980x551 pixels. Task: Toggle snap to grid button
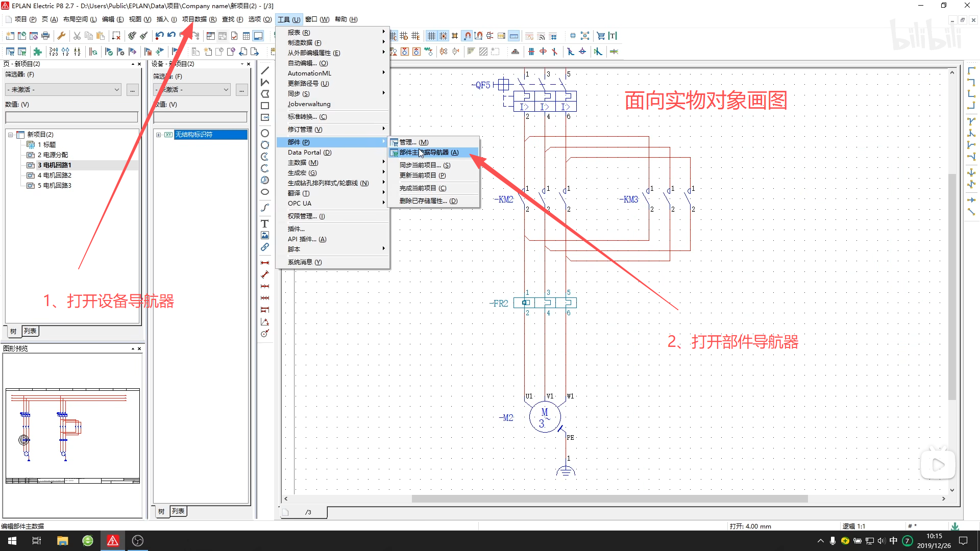[443, 36]
